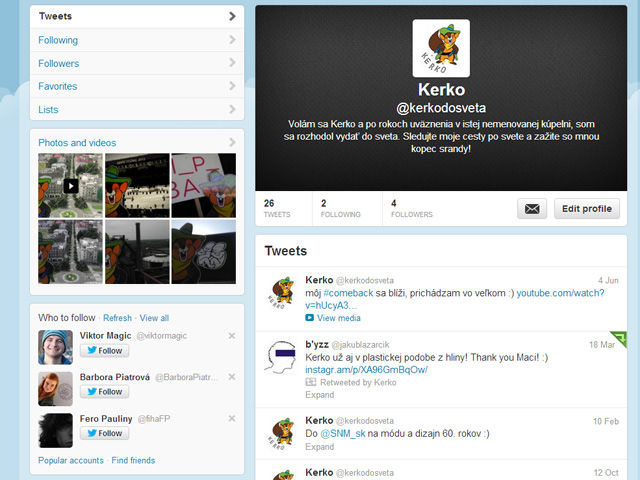This screenshot has height=480, width=640.
Task: Open the 26 Tweets count
Action: click(277, 208)
